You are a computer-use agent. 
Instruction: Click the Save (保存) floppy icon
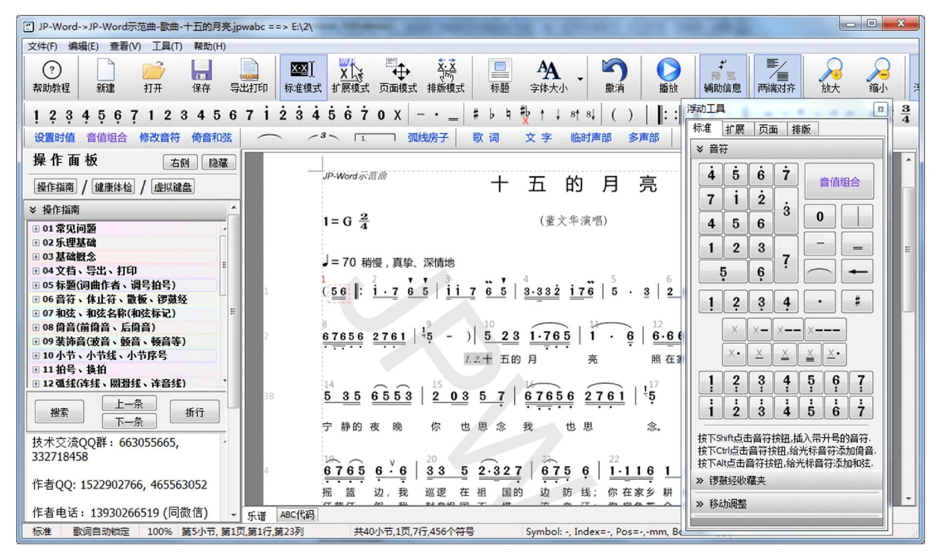click(201, 71)
